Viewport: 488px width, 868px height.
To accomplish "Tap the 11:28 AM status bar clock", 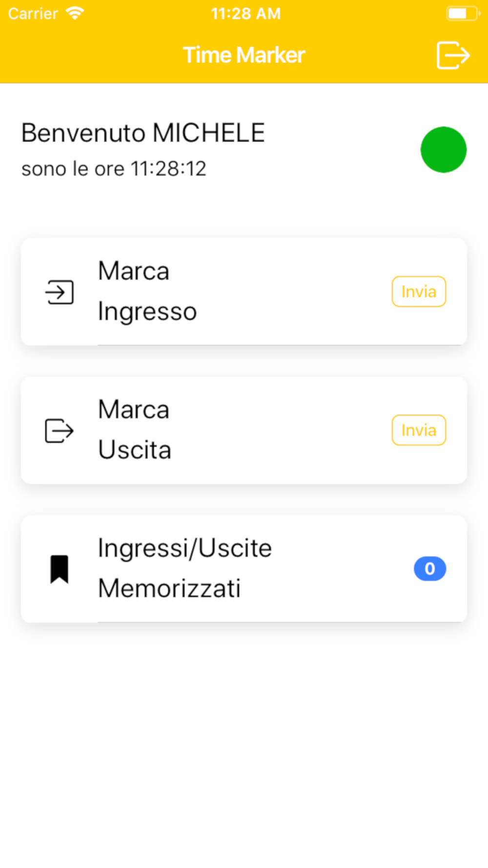I will click(x=246, y=14).
